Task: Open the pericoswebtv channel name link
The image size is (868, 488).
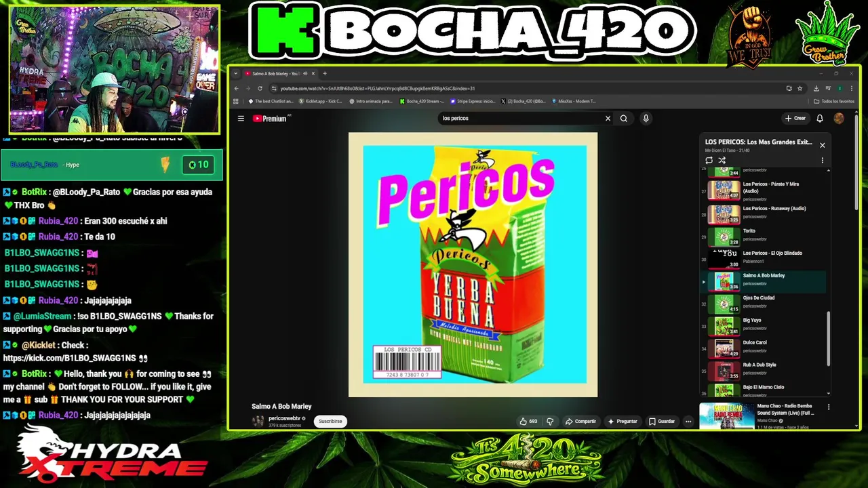Action: (x=284, y=419)
